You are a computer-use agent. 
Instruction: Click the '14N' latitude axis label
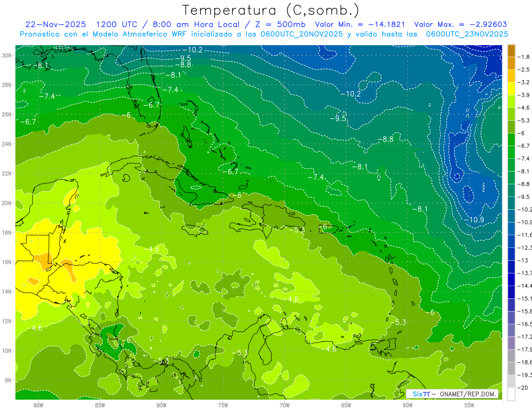point(8,291)
